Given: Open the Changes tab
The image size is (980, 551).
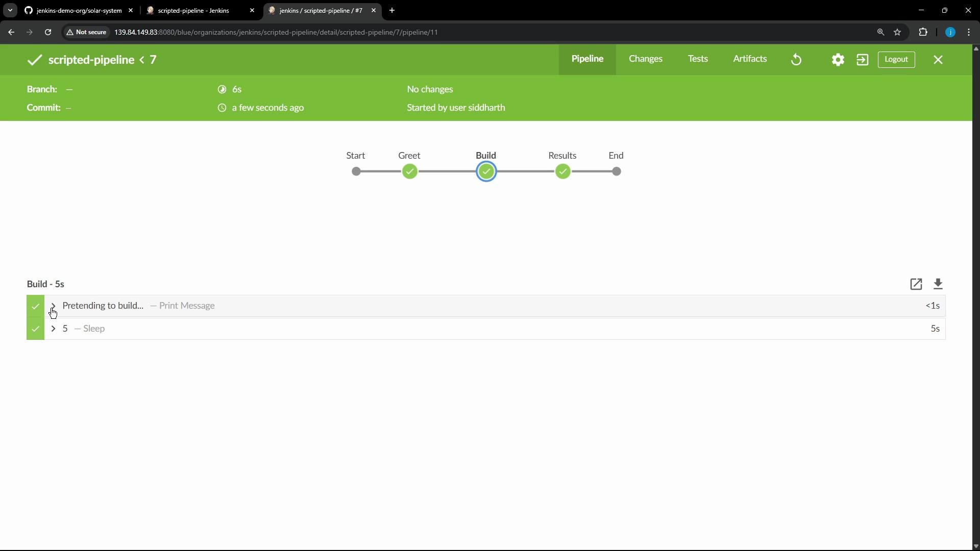Looking at the screenshot, I should pos(646,59).
